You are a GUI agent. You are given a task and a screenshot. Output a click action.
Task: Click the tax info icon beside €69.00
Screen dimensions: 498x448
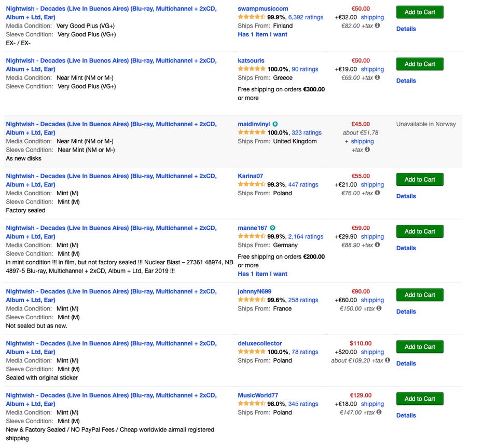tap(377, 77)
